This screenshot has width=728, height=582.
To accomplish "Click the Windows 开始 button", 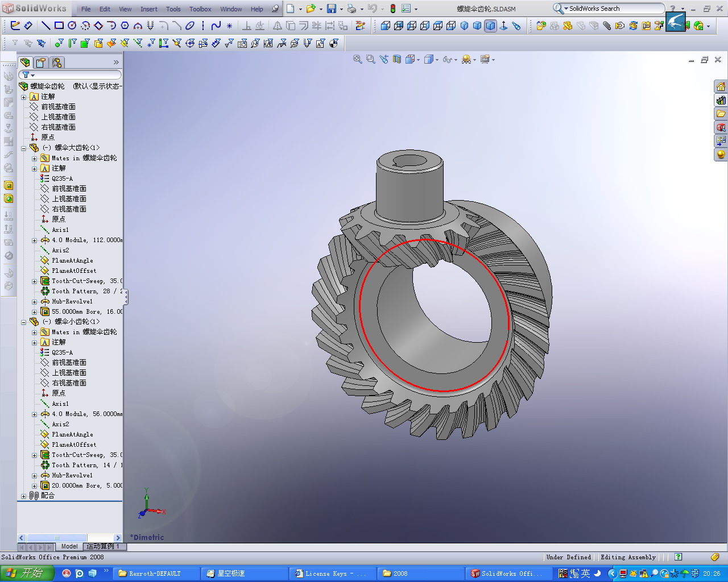I will (x=26, y=573).
